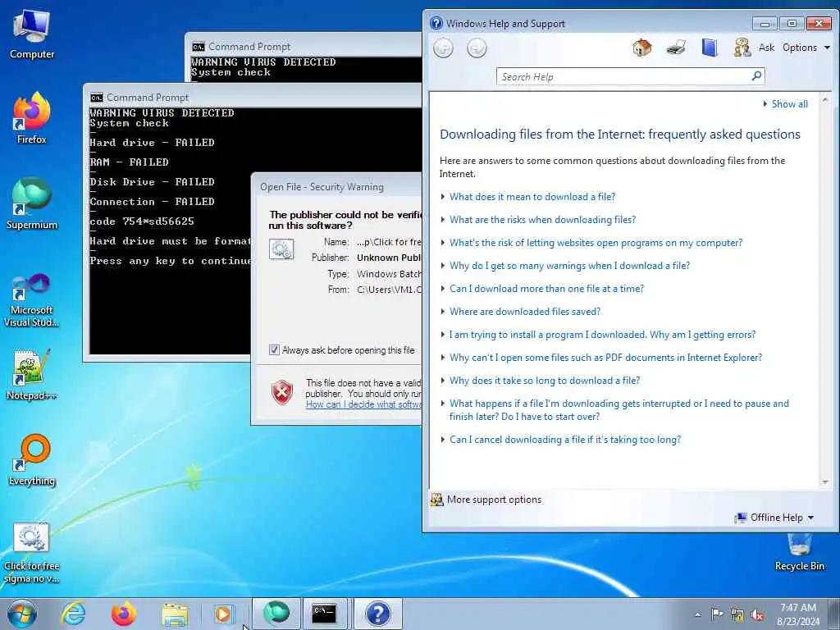Click the Ask support people icon
The height and width of the screenshot is (630, 840).
(742, 48)
